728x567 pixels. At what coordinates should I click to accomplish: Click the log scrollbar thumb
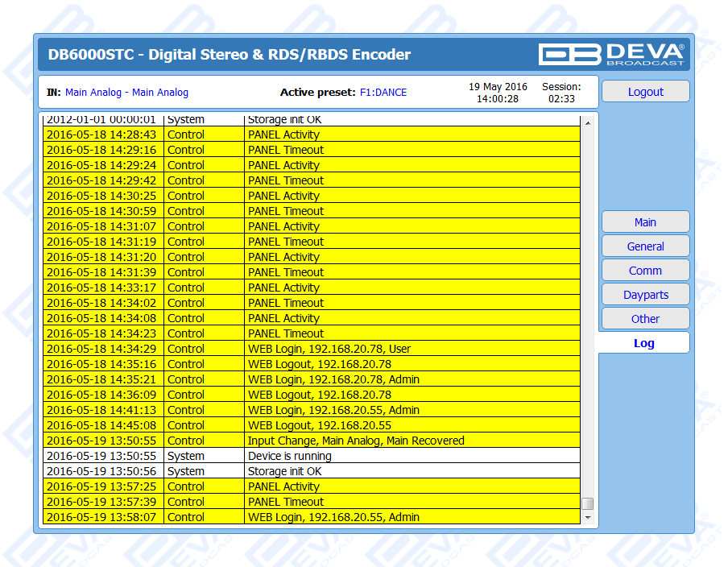[x=587, y=503]
